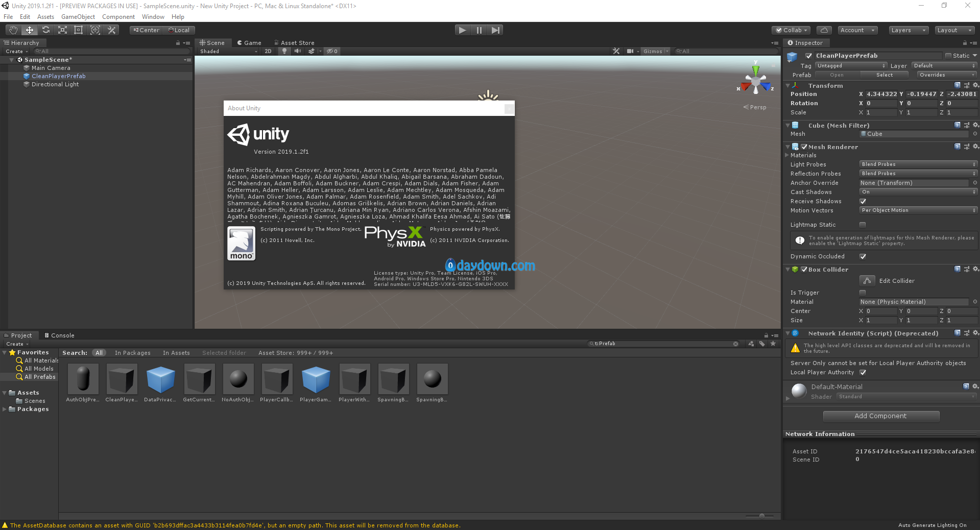Screen dimensions: 980x530
Task: Click the Step frame button
Action: [x=495, y=30]
